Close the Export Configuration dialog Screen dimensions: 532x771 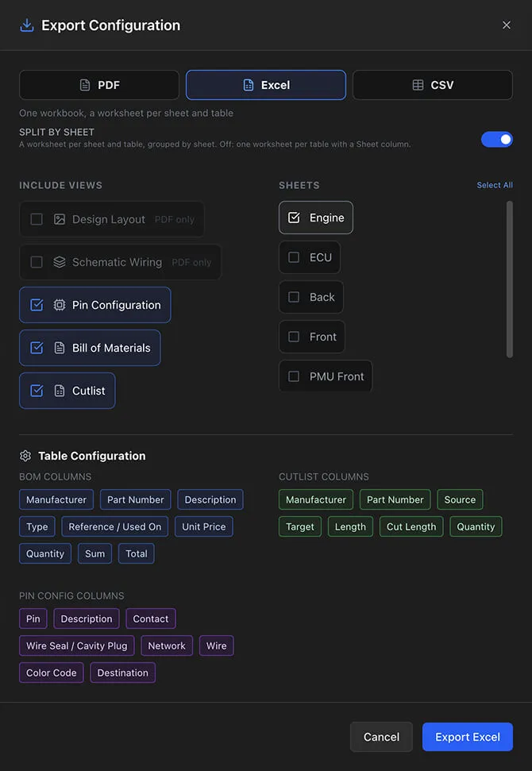506,25
